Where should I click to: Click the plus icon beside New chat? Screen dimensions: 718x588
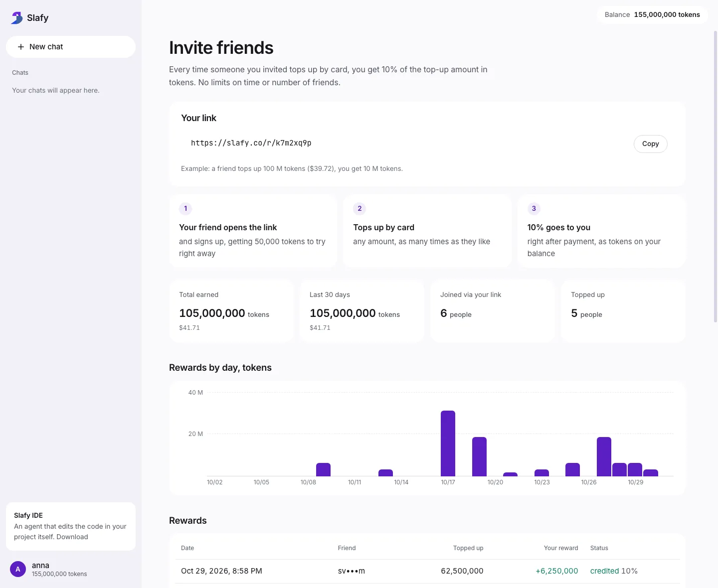pyautogui.click(x=21, y=47)
